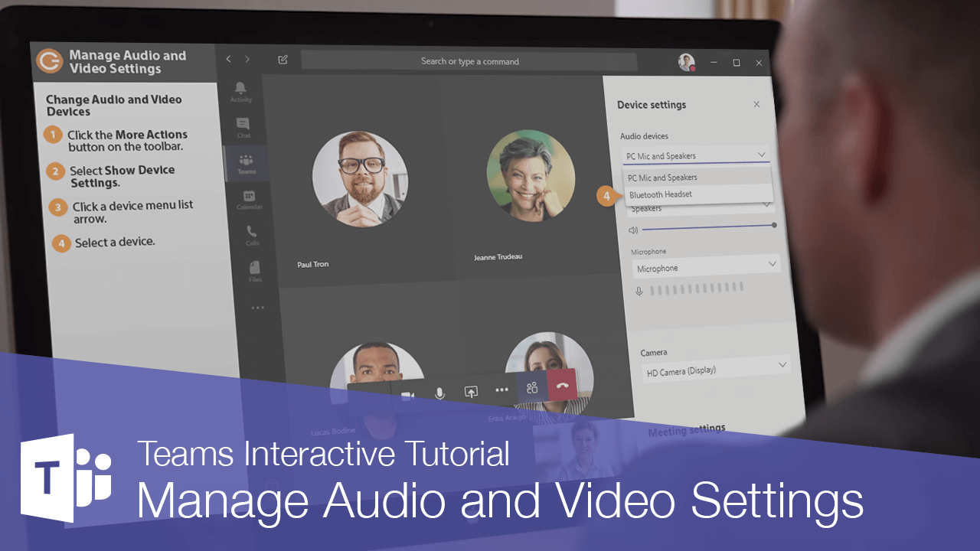Toggle the camera in the meeting toolbar
Screen dimensions: 980x551
click(x=408, y=393)
